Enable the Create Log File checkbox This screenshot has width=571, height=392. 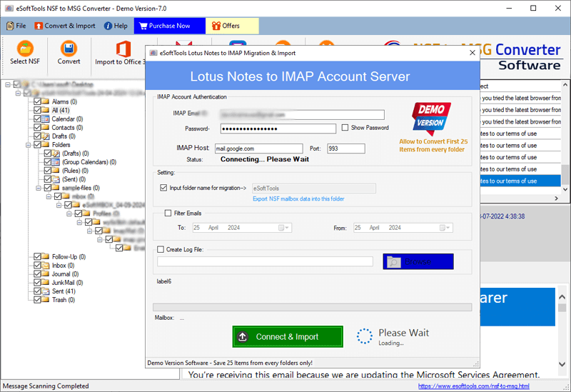tap(161, 249)
